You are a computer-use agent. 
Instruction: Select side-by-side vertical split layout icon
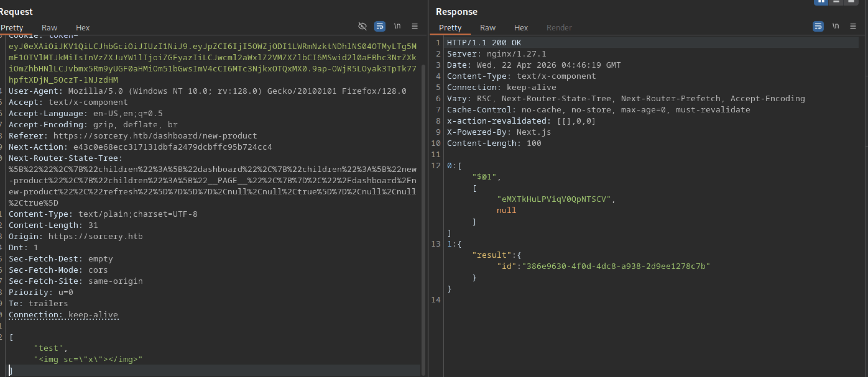(x=821, y=2)
